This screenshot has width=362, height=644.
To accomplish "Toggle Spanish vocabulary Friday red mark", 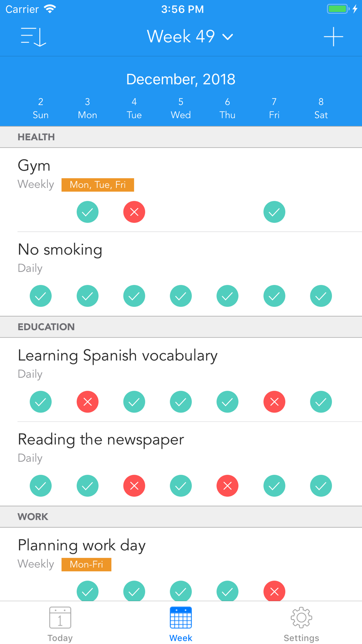I will [x=274, y=402].
